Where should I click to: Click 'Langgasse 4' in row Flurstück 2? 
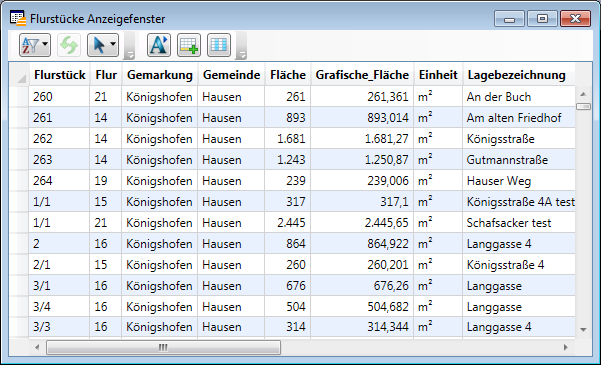point(519,244)
